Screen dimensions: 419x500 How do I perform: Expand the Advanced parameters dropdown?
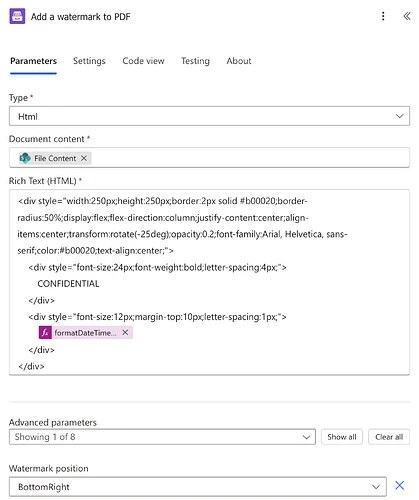tap(162, 437)
